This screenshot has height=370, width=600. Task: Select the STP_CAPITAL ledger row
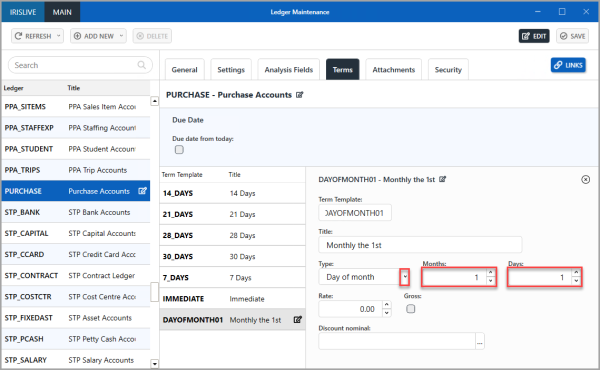(x=76, y=233)
